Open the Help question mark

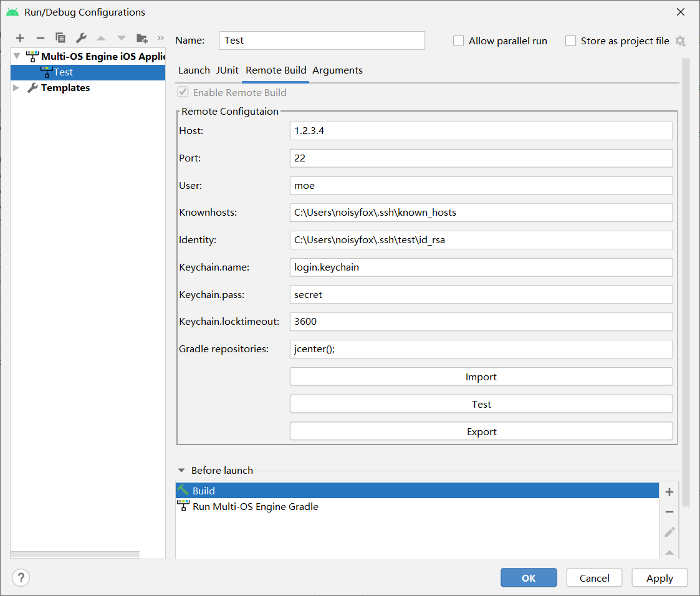[x=21, y=578]
